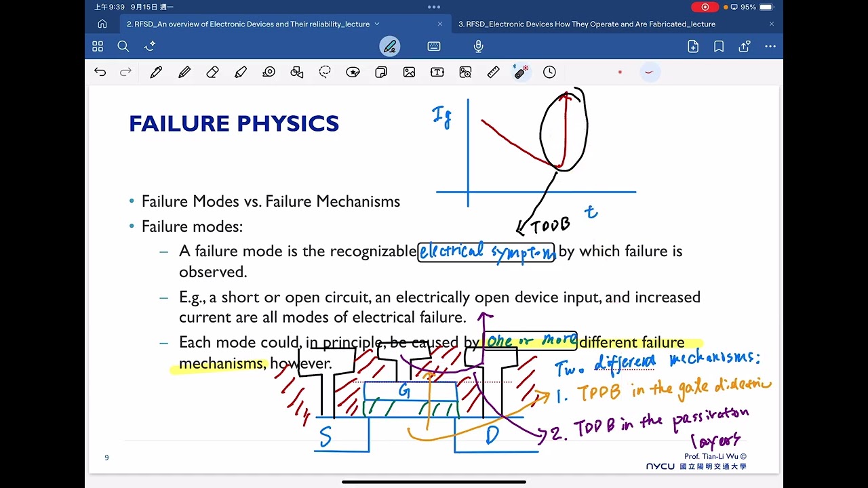Close the RFSD overview lecture tab
This screenshot has width=868, height=488.
439,24
